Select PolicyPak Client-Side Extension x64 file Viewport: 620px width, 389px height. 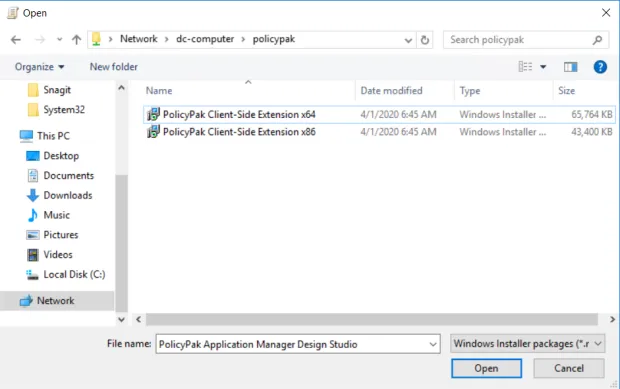tap(379, 115)
